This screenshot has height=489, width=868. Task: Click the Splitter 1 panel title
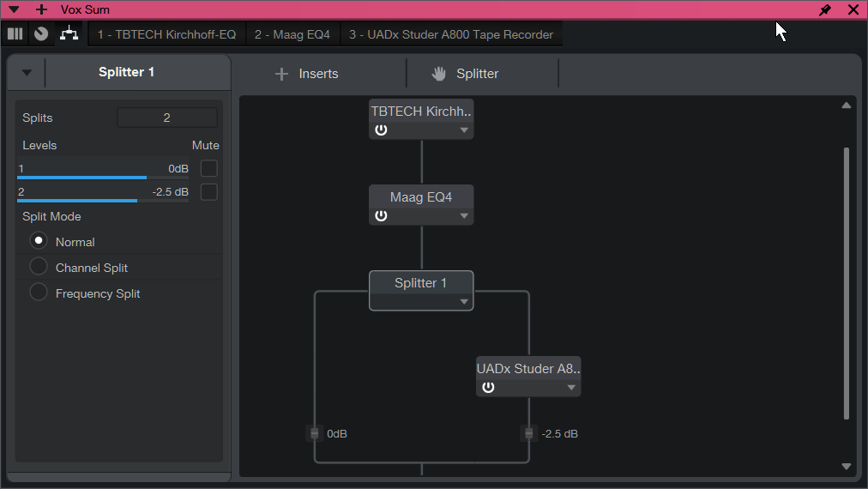click(x=126, y=72)
